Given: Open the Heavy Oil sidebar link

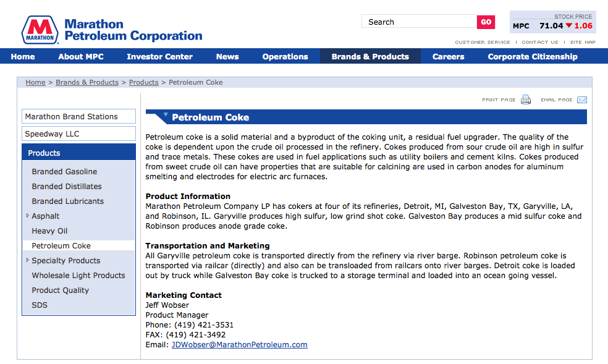Looking at the screenshot, I should [49, 231].
